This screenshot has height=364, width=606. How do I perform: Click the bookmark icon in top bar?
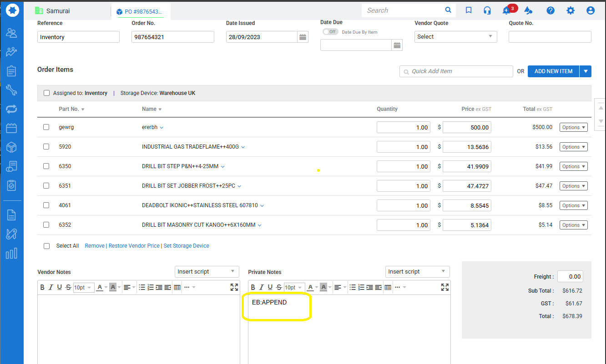[x=469, y=10]
